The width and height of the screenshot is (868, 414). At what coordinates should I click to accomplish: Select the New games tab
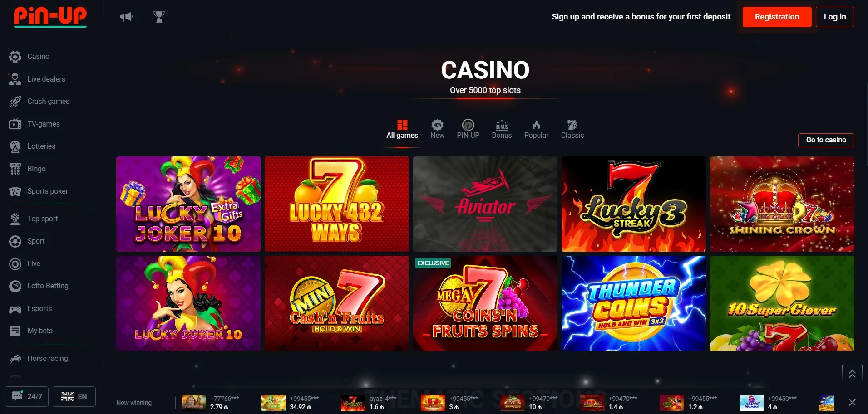tap(437, 130)
